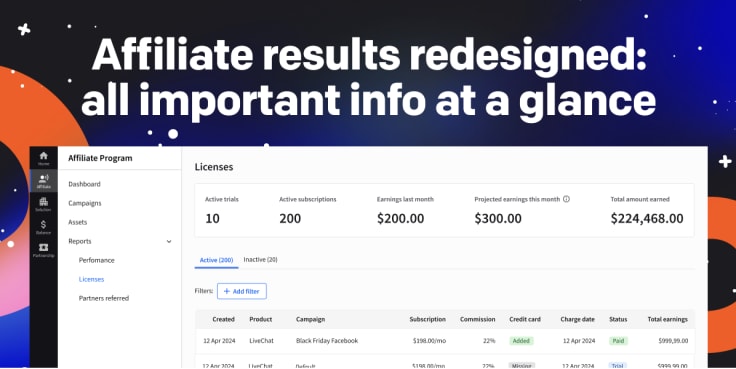
Task: Click the Add filter button
Action: click(242, 291)
